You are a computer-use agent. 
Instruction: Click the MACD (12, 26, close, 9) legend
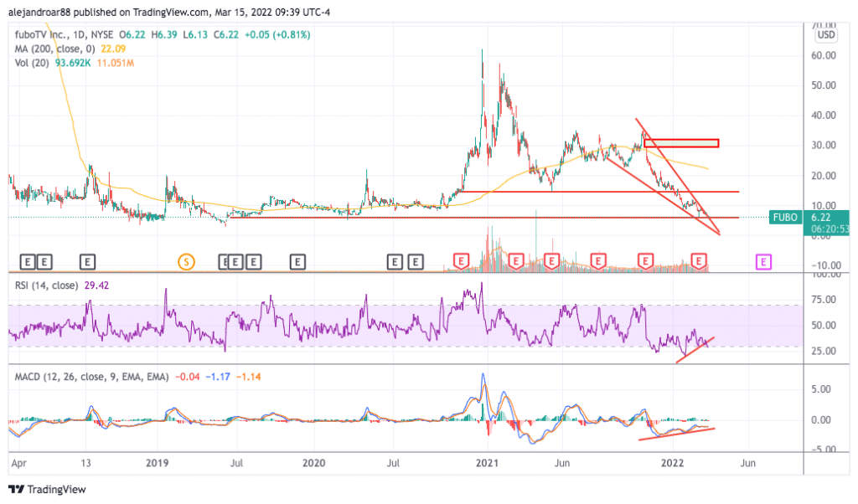tap(91, 377)
